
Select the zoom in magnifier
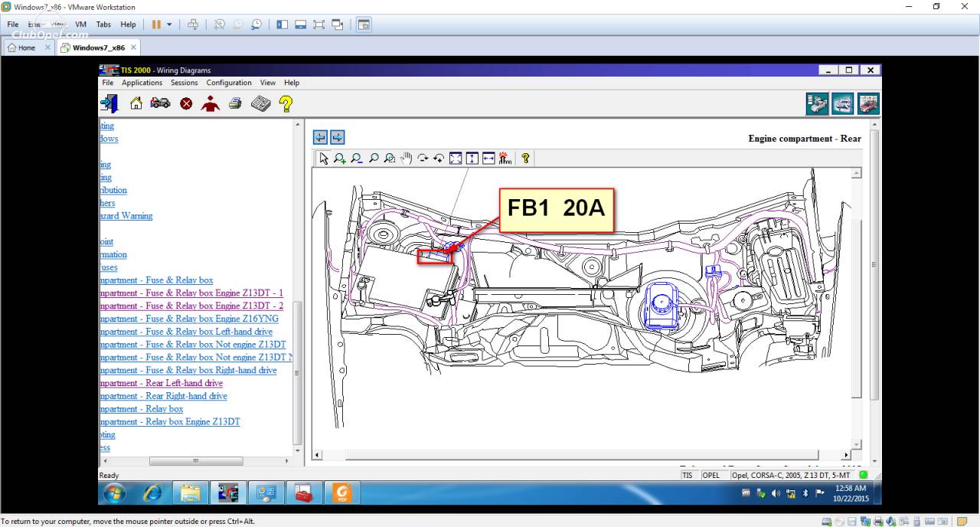tap(340, 159)
